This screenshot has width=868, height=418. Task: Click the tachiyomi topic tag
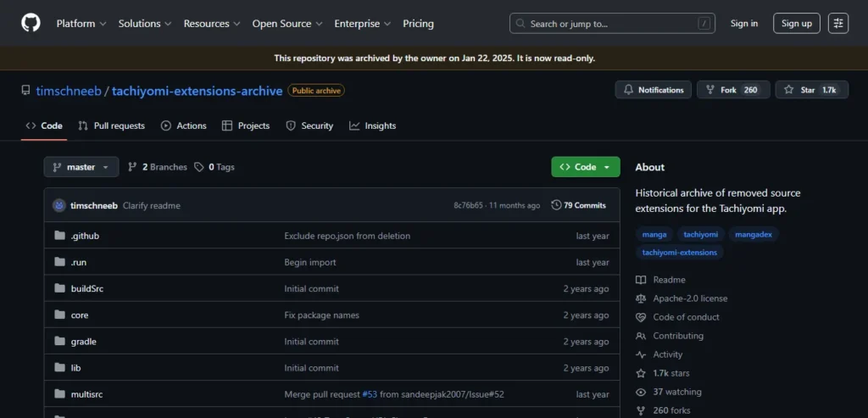click(x=701, y=234)
